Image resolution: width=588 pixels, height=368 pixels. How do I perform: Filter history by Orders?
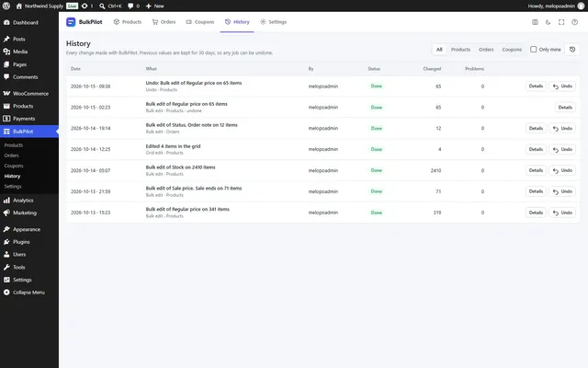486,50
